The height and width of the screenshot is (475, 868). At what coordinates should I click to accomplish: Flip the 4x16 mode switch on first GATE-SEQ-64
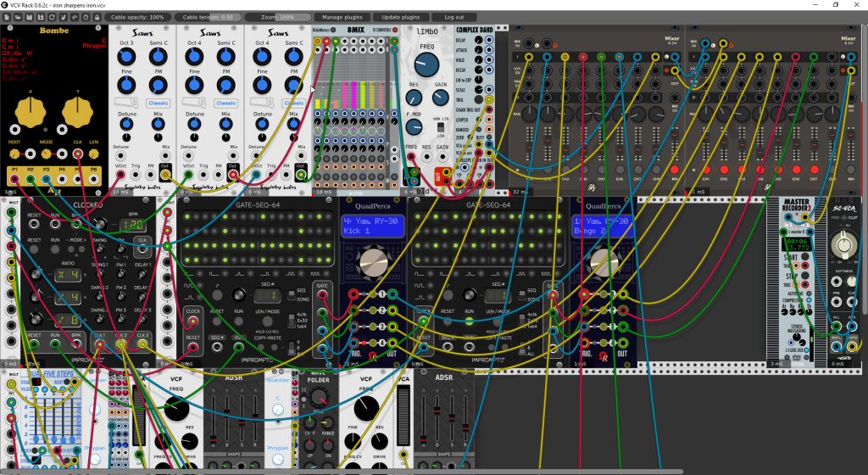tap(292, 320)
